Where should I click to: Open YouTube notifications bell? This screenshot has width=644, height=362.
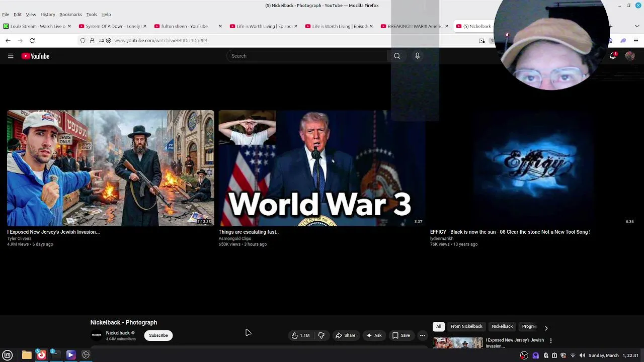(613, 56)
